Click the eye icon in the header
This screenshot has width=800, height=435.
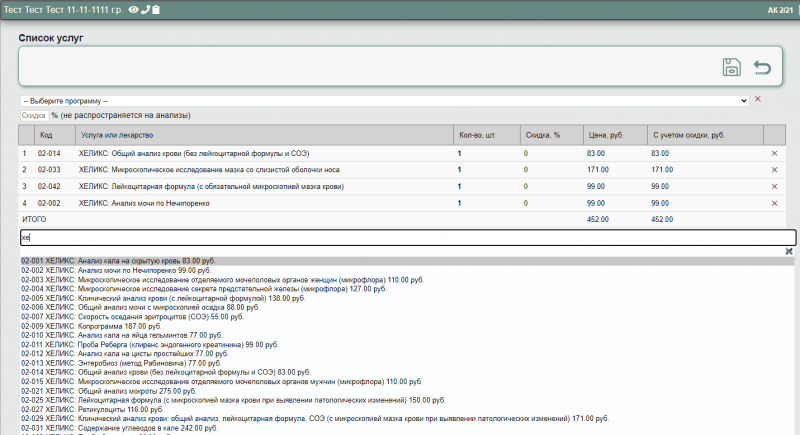(134, 9)
